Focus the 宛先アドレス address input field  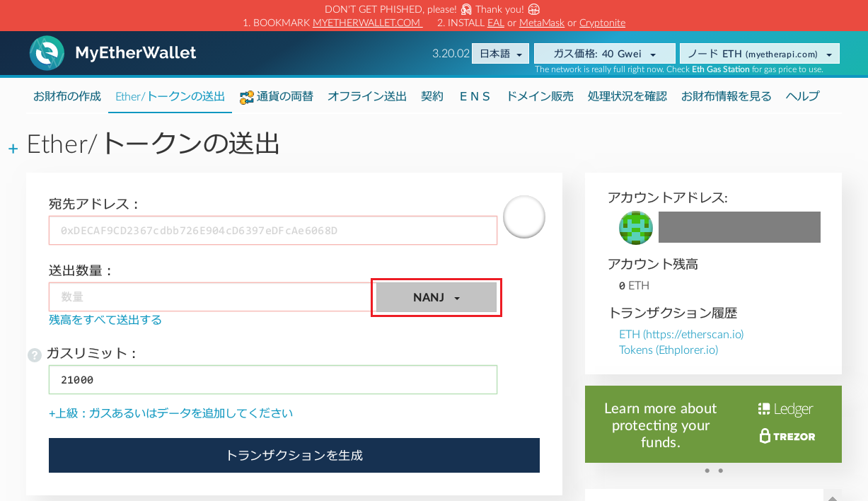(273, 231)
